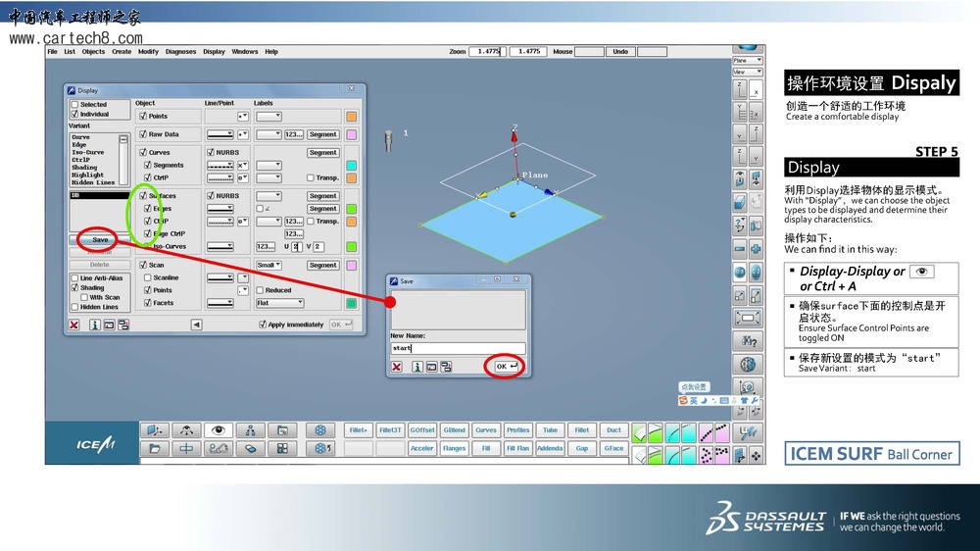Open the Scan size dropdown showing Small
980x551 pixels.
269,265
